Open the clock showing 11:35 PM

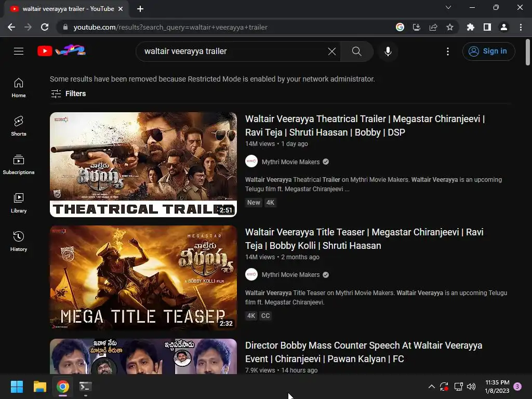[497, 387]
